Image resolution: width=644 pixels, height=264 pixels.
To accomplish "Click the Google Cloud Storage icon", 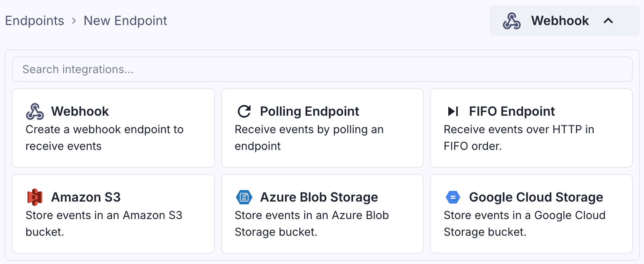I will coord(453,197).
